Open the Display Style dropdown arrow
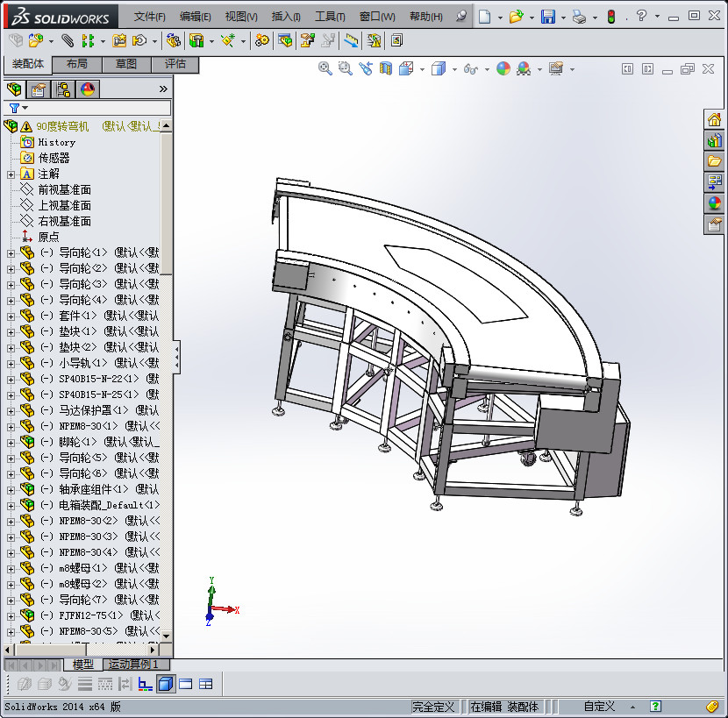Image resolution: width=728 pixels, height=718 pixels. (x=454, y=69)
